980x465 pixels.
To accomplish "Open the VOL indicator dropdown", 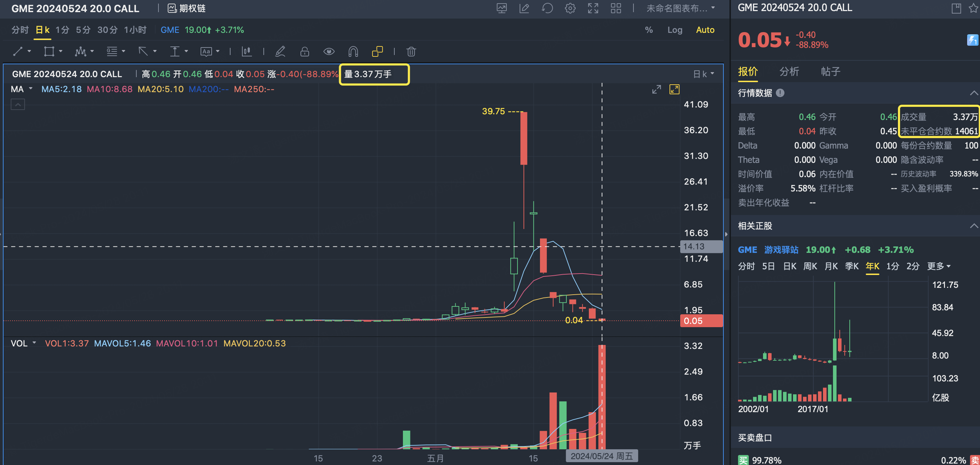I will pos(23,343).
